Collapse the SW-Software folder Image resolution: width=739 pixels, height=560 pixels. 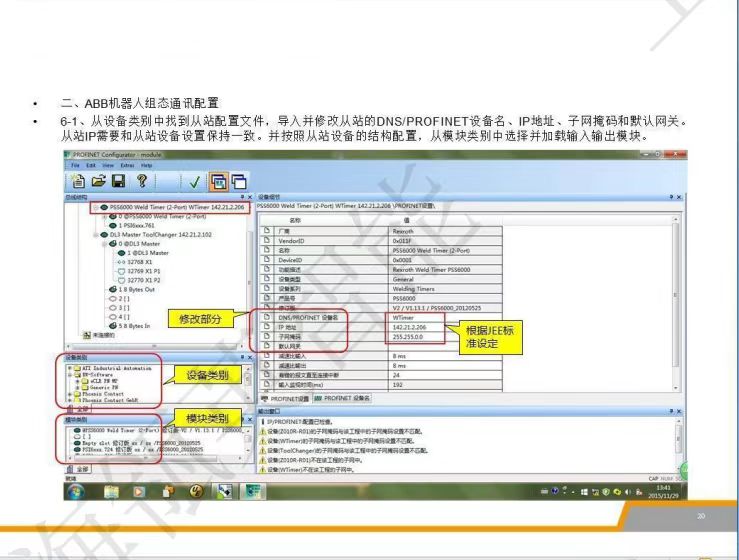[x=70, y=375]
